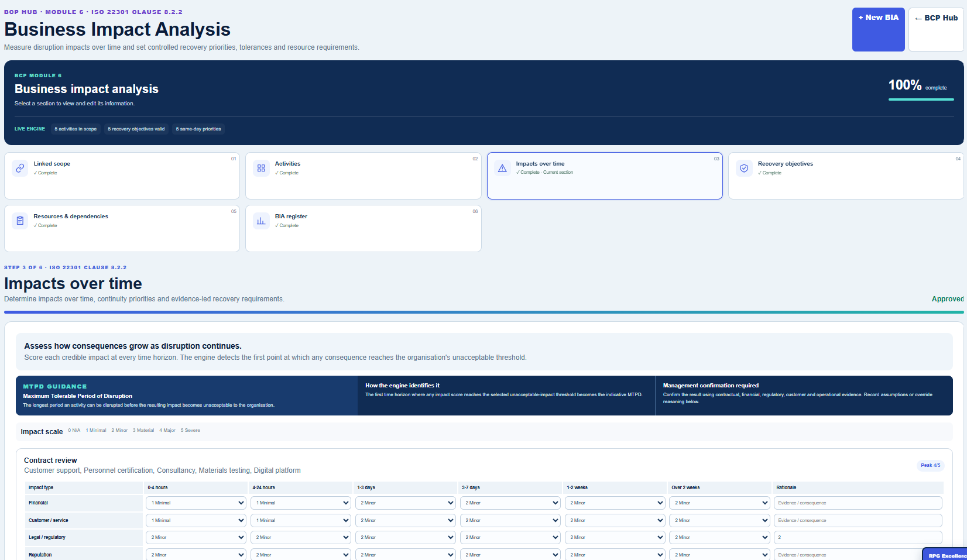
Task: Open Legal / regulatory 3-7 days dropdown
Action: 510,537
